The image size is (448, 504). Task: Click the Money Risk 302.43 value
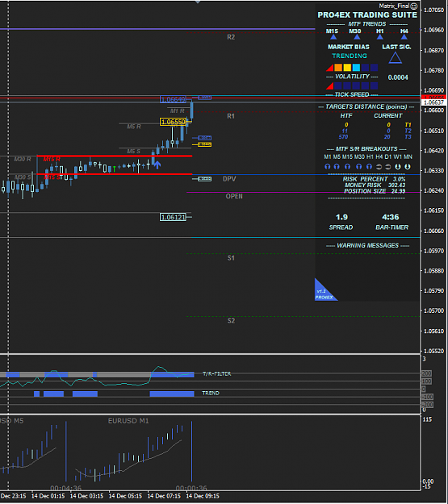coord(397,185)
